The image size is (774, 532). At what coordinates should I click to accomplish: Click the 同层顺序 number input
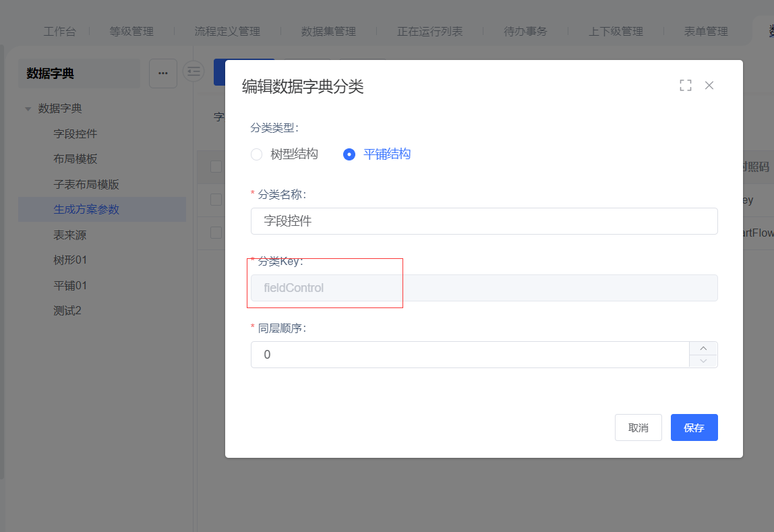[x=469, y=355]
